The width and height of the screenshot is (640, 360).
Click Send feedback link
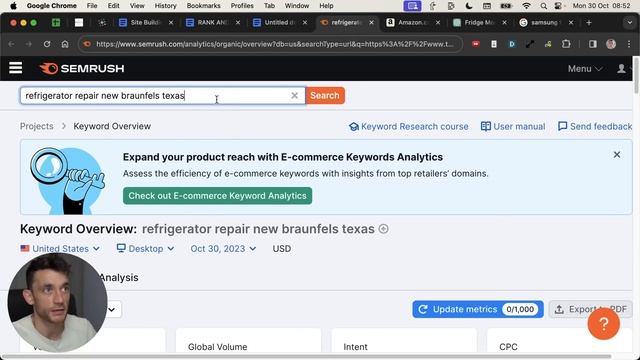point(595,127)
